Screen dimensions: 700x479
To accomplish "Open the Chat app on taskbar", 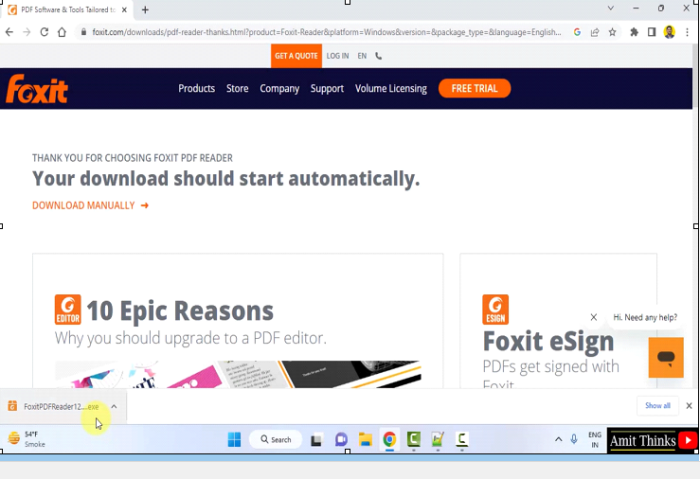I will [341, 440].
